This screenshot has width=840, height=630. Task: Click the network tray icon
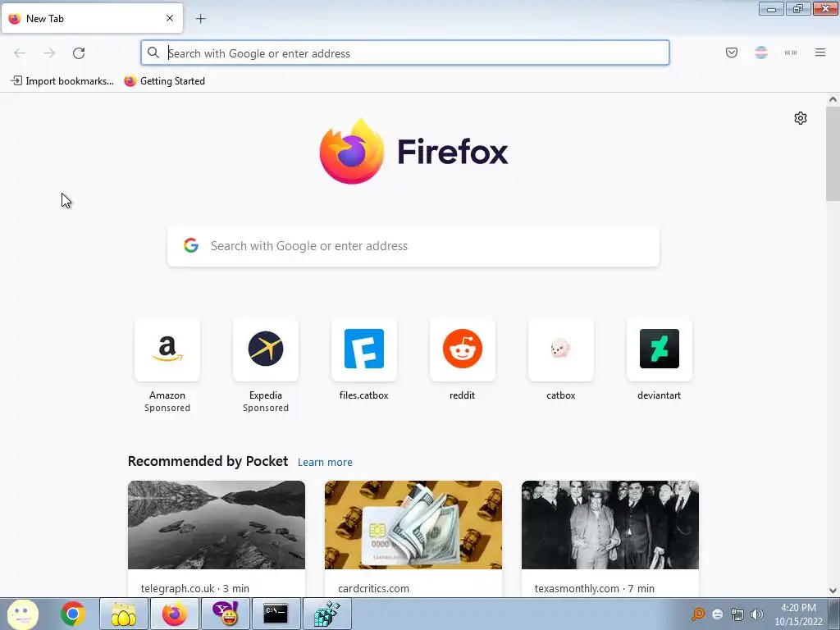click(x=737, y=614)
